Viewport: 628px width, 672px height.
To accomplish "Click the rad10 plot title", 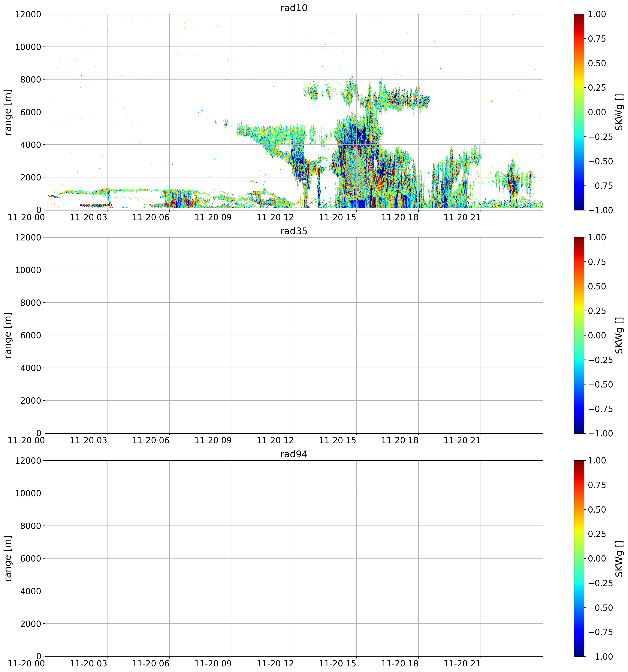I will (x=294, y=8).
